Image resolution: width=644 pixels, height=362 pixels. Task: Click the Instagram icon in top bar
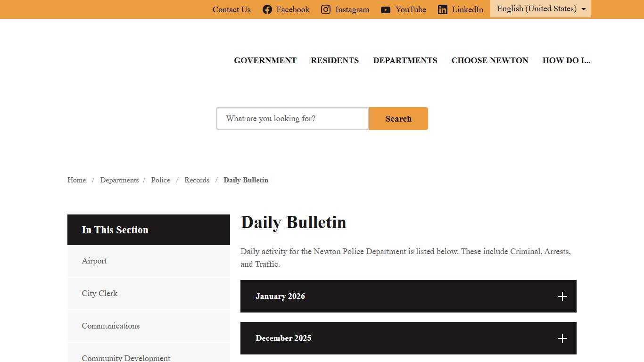326,9
